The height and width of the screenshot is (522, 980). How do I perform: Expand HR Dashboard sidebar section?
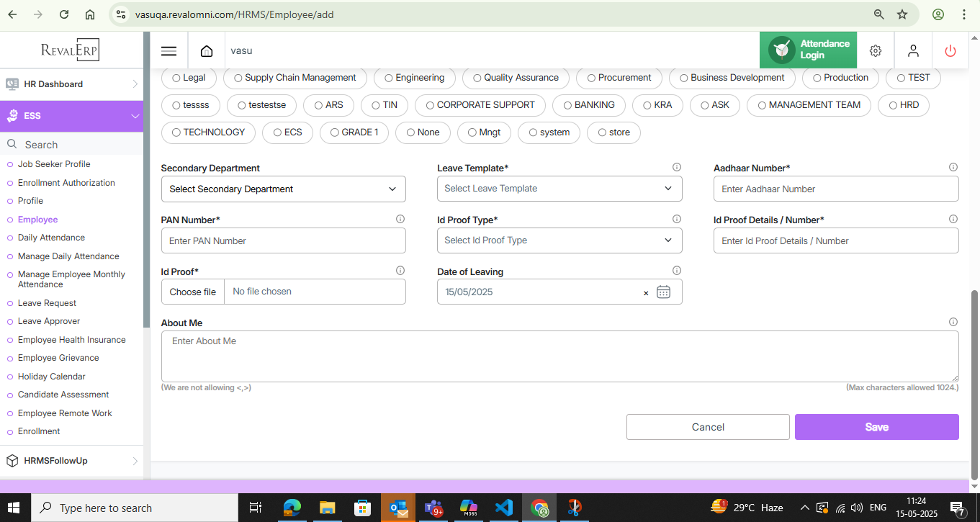click(71, 84)
